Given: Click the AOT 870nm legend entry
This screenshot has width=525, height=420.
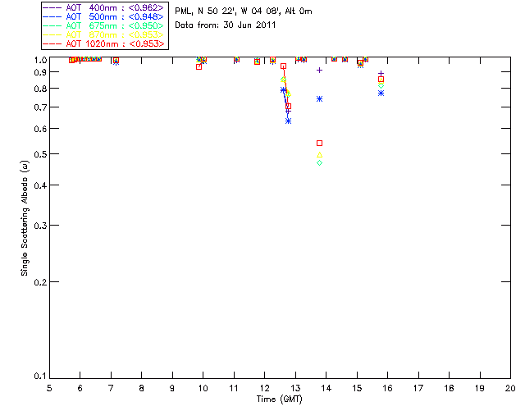Looking at the screenshot, I should coord(104,34).
